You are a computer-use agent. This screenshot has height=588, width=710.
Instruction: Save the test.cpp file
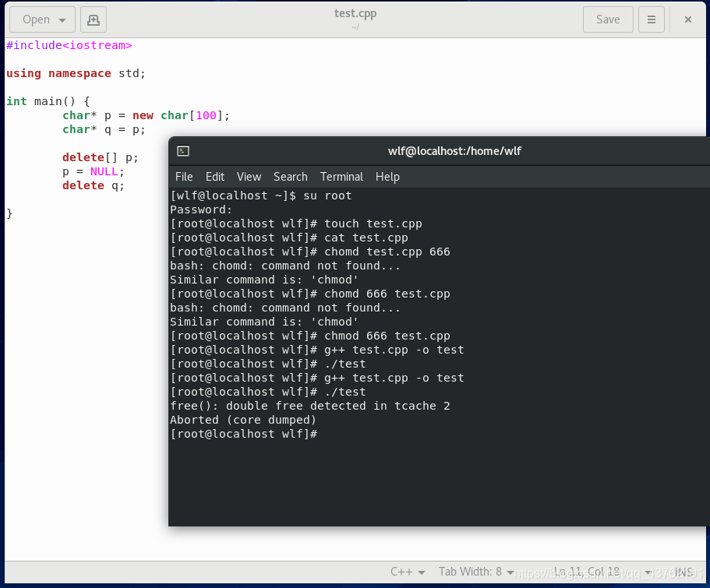[608, 19]
